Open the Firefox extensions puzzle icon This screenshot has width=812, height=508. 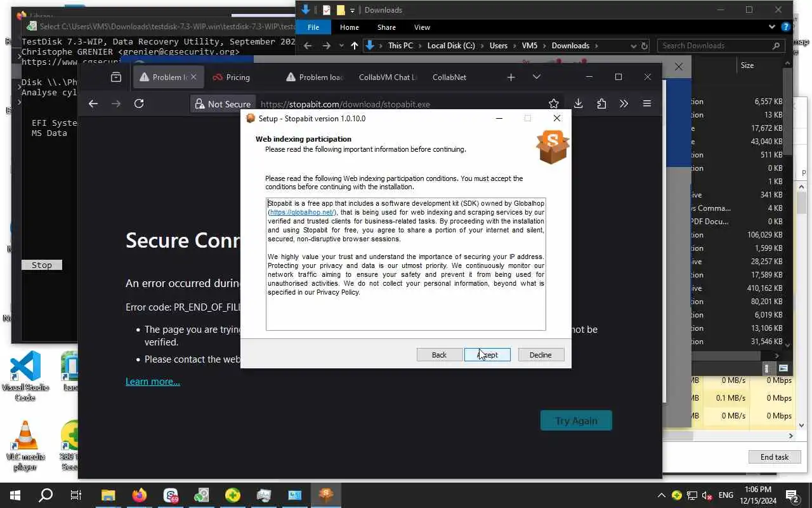coord(601,104)
